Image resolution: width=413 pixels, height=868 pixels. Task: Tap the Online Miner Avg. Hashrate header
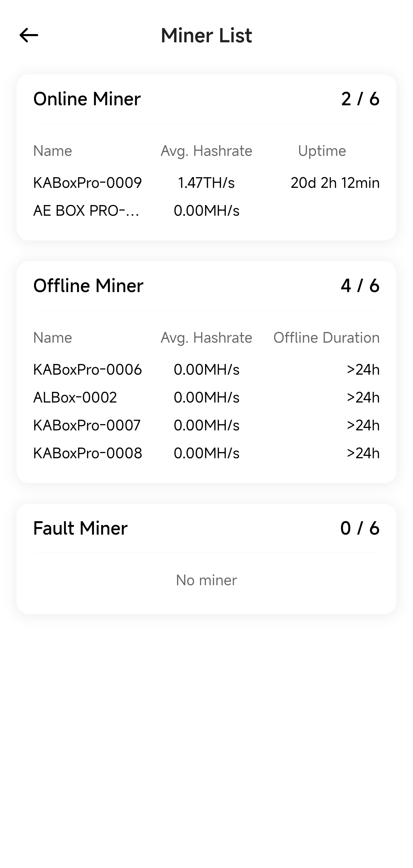[206, 151]
